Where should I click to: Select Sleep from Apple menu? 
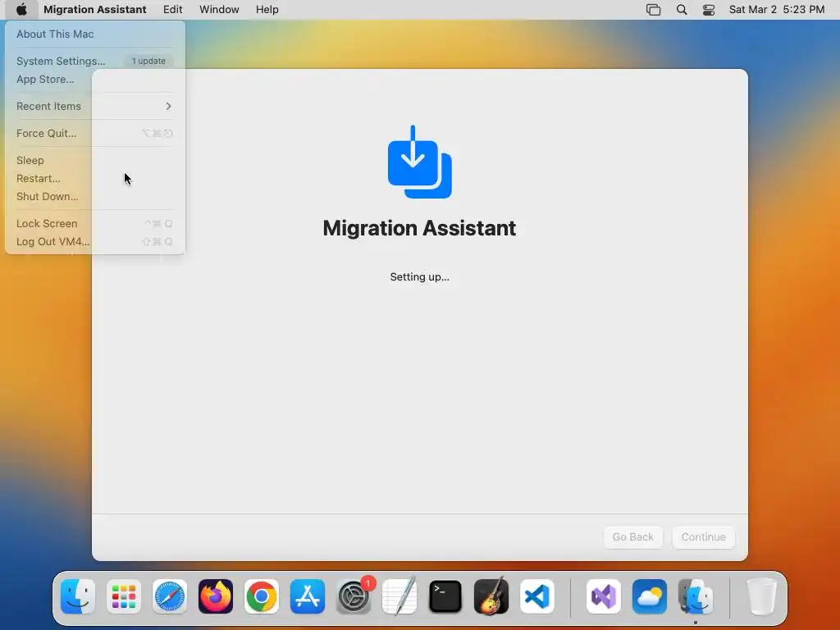[95, 160]
